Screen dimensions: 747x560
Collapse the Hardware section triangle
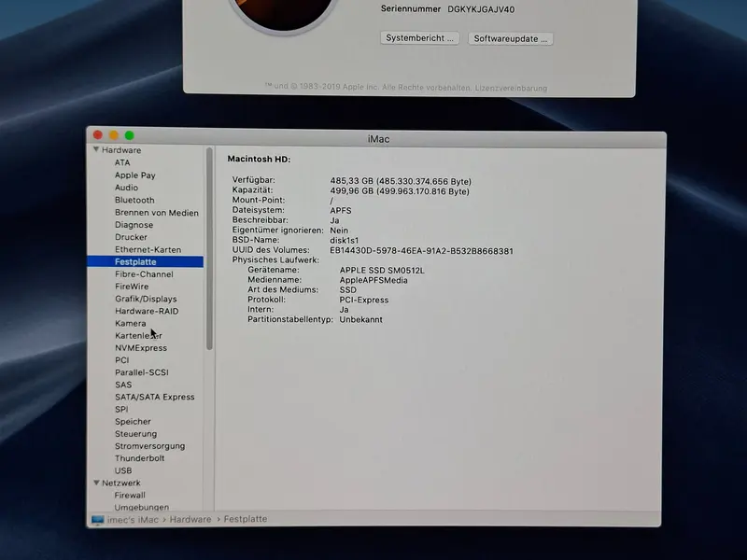(96, 149)
